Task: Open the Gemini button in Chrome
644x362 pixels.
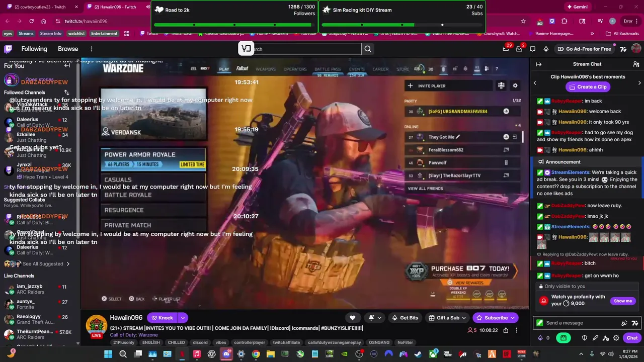Action: pyautogui.click(x=577, y=7)
